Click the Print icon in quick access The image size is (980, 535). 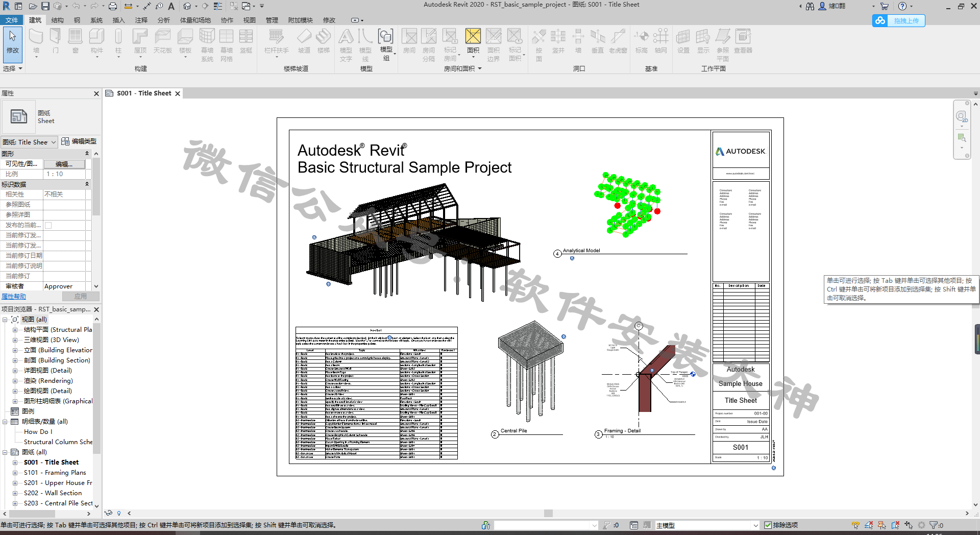[113, 6]
